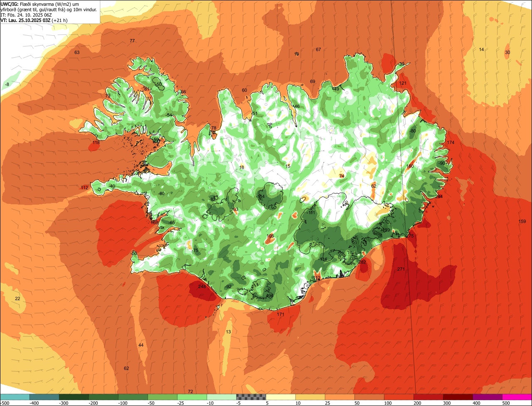
Task: Select the map value 92 in south Iceland
Action: tap(229, 286)
